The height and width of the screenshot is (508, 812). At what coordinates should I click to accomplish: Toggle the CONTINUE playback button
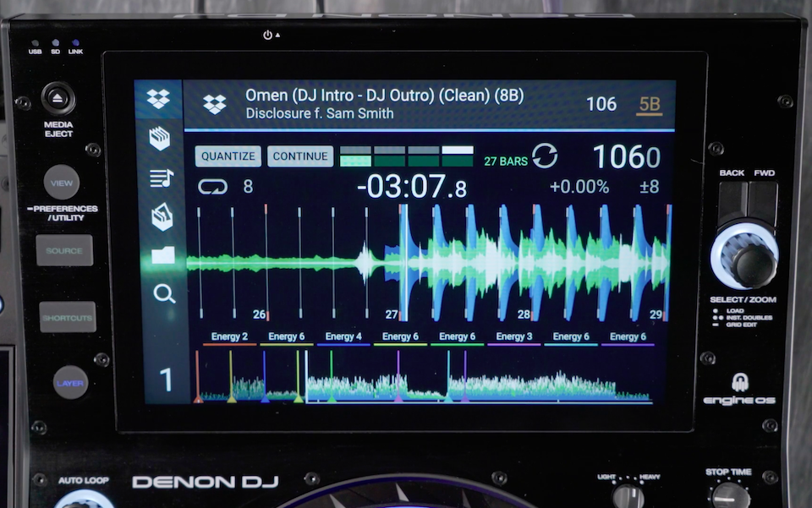[300, 156]
